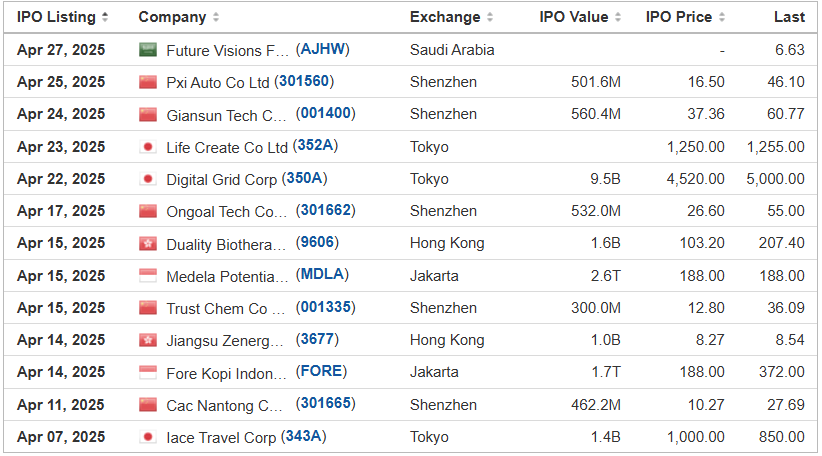This screenshot has height=456, width=822.
Task: Select company name Iace Travel Corp
Action: click(221, 438)
